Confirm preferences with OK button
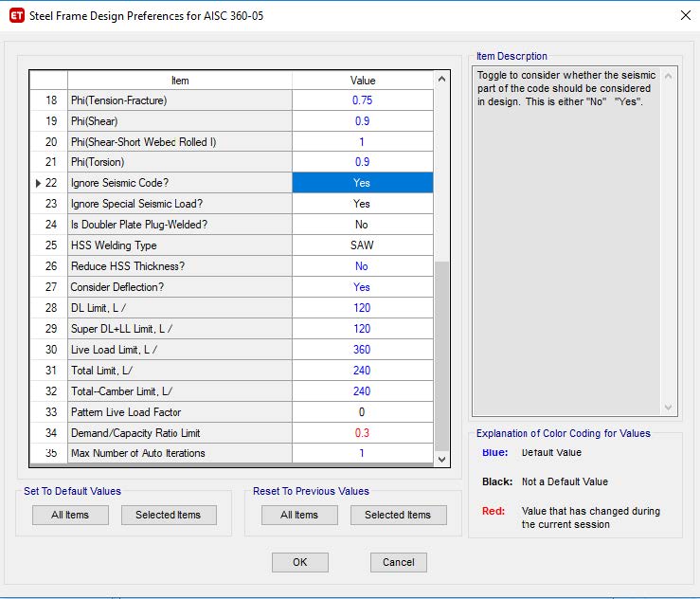 pos(300,562)
